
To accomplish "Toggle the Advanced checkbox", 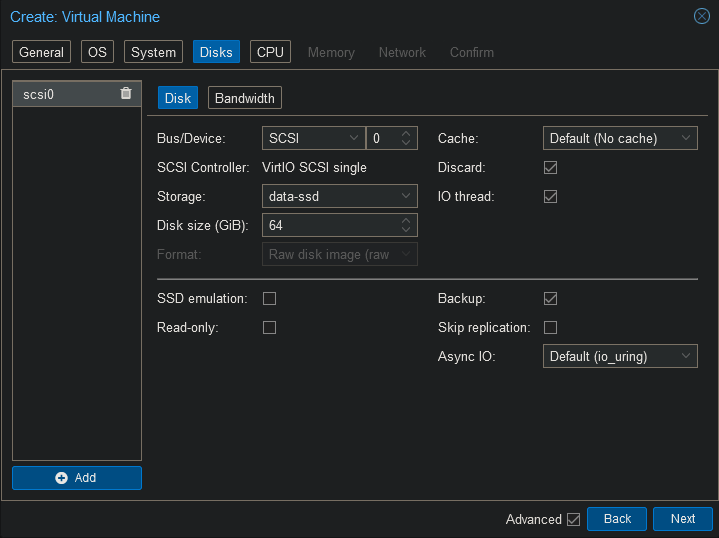I will [573, 519].
